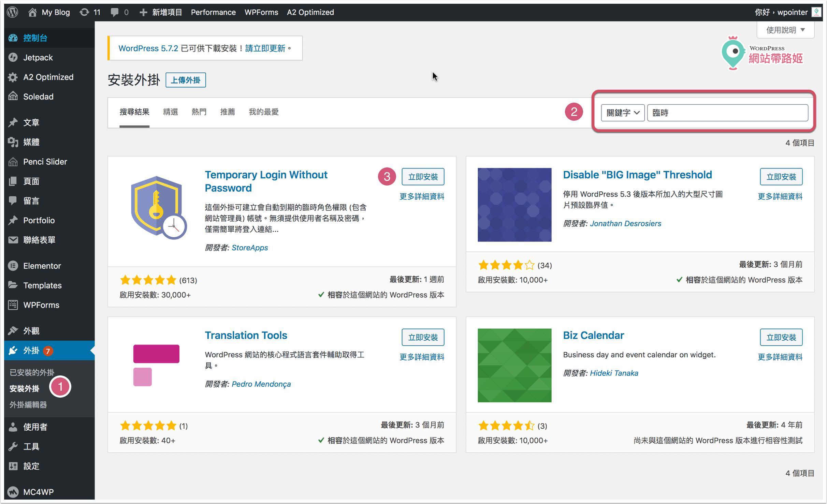Viewport: 827px width, 504px height.
Task: Click the 聯絡表單 envelope icon
Action: [x=13, y=240]
